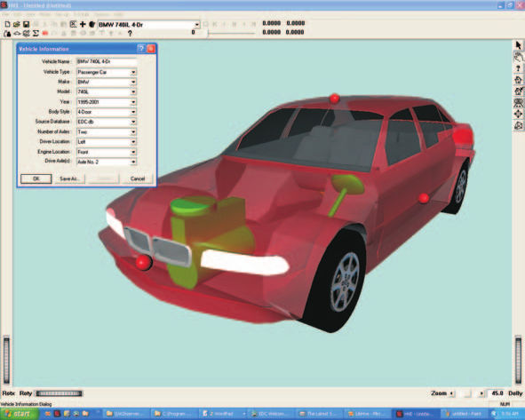Click the Rotx Roty thumbwheel slider
This screenshot has height=420, width=525.
coord(59,393)
